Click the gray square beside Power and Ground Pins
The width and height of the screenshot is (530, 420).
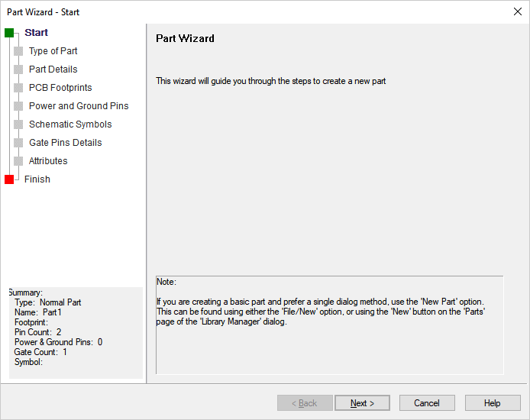[x=18, y=106]
